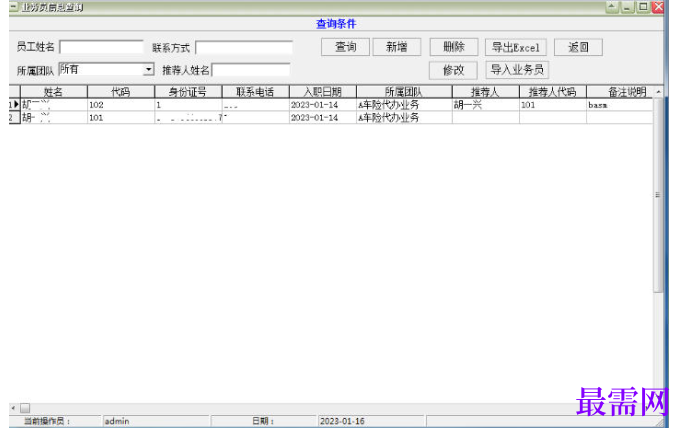Open the window system menu icon
Screen dimensions: 688x433
pyautogui.click(x=14, y=7)
